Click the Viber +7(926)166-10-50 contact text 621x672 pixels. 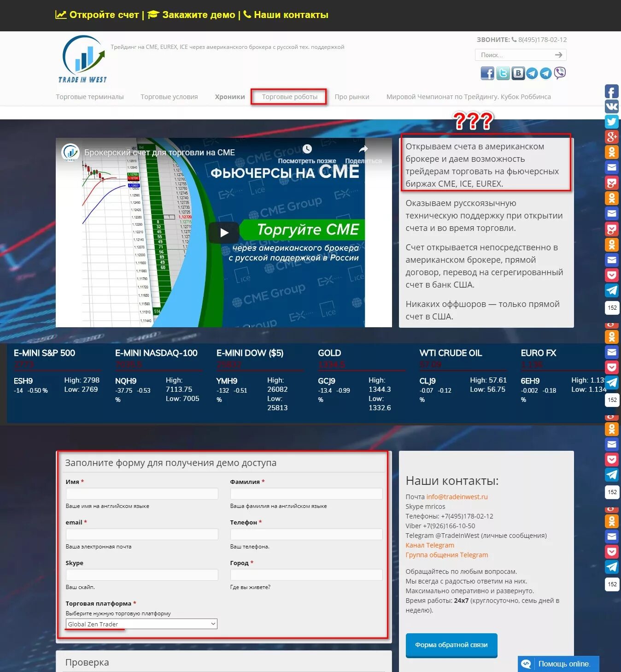440,526
